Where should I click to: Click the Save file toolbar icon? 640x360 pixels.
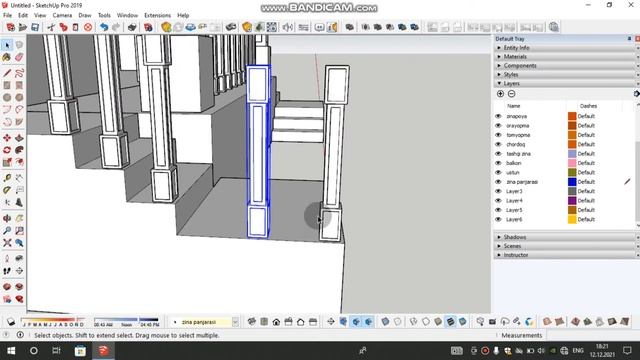click(35, 27)
